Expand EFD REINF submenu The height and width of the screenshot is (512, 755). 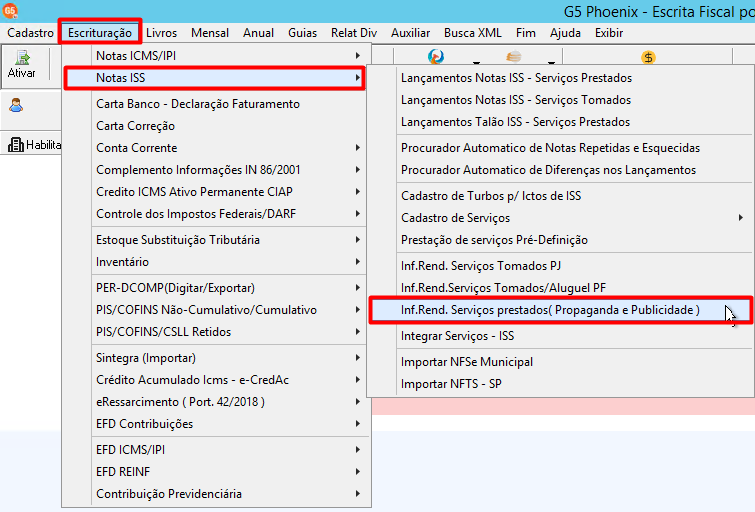click(x=215, y=472)
